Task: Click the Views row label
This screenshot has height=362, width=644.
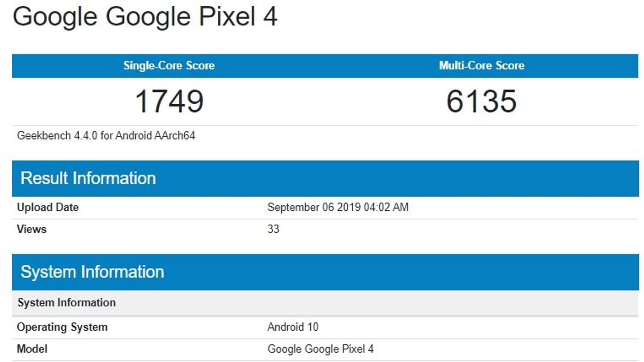Action: point(31,229)
